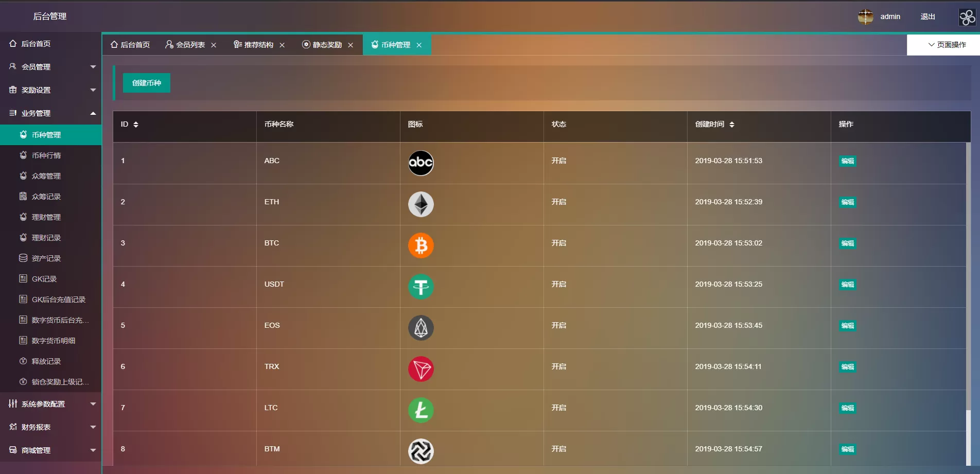The width and height of the screenshot is (980, 474).
Task: Expand the 会员管理 sidebar menu
Action: pos(50,67)
